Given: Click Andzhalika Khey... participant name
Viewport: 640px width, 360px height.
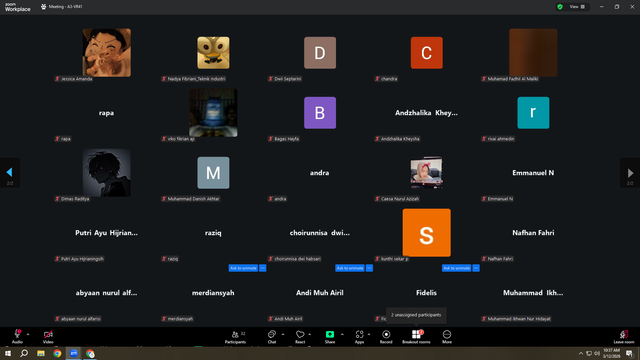Looking at the screenshot, I should (x=426, y=113).
